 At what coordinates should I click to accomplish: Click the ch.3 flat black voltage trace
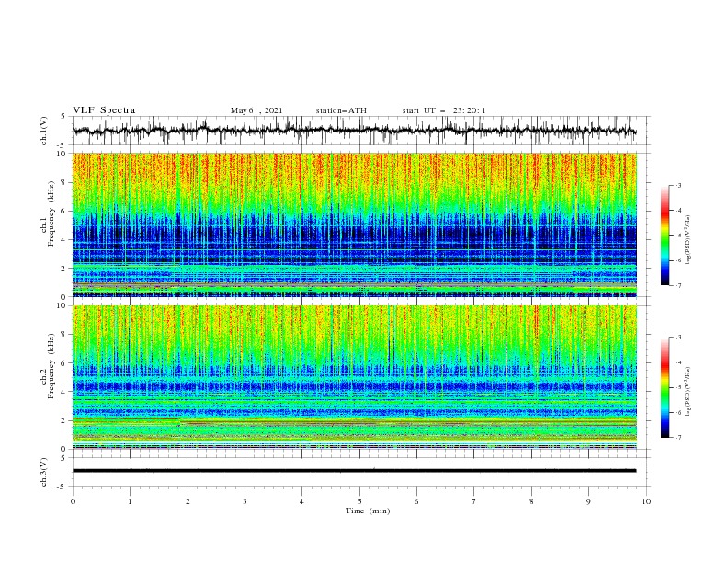(x=354, y=471)
